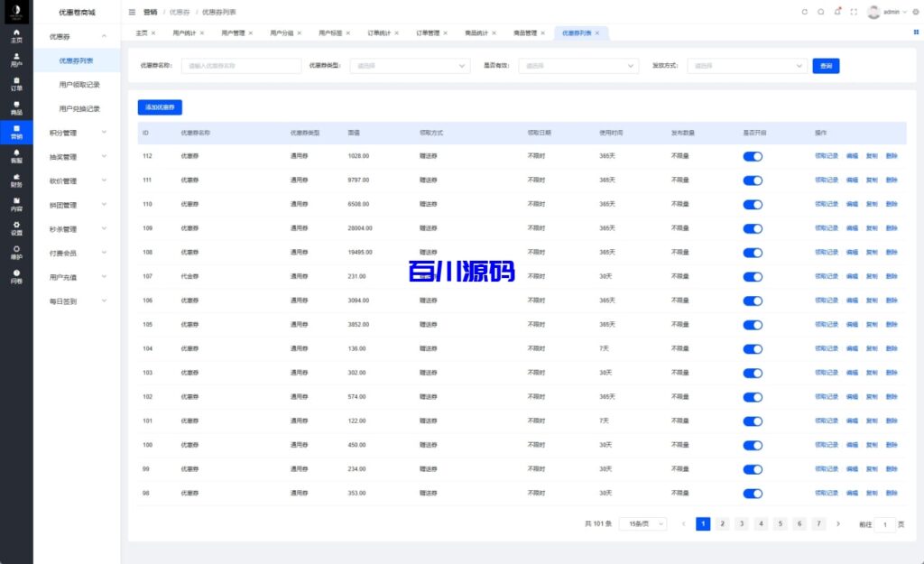Click the search icon in the top bar
Screen dimensions: 924x564
(x=821, y=12)
